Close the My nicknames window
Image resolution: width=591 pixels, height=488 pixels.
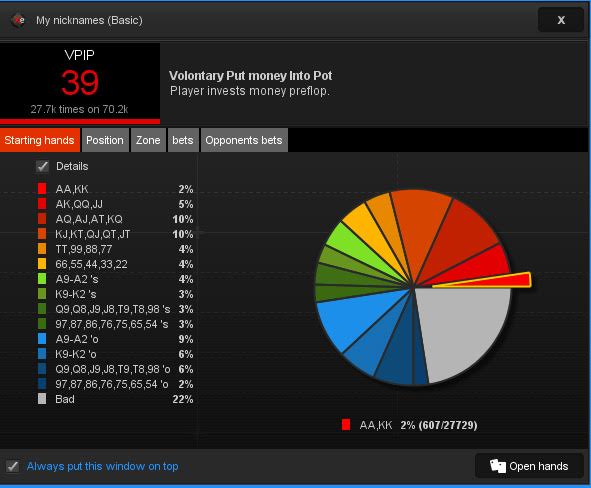561,20
